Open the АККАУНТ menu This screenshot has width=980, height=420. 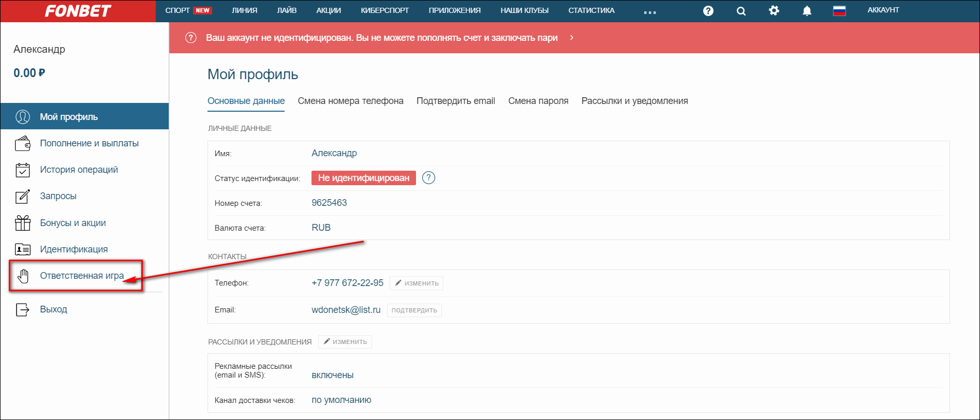[883, 10]
